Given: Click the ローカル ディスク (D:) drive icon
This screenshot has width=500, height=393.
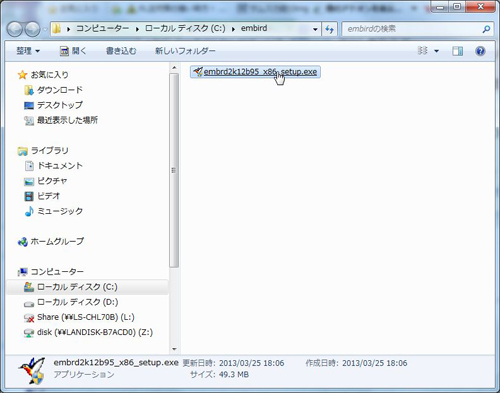Looking at the screenshot, I should click(x=29, y=303).
